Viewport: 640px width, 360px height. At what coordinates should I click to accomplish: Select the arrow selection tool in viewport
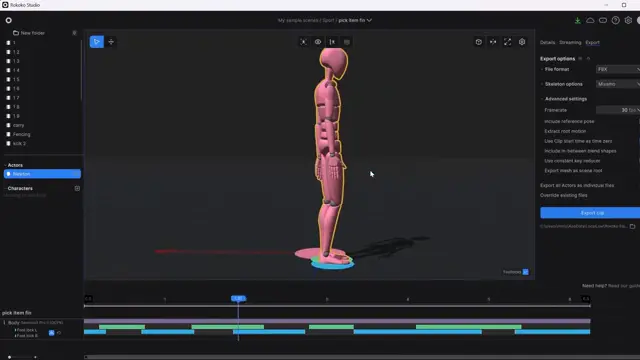(x=97, y=42)
